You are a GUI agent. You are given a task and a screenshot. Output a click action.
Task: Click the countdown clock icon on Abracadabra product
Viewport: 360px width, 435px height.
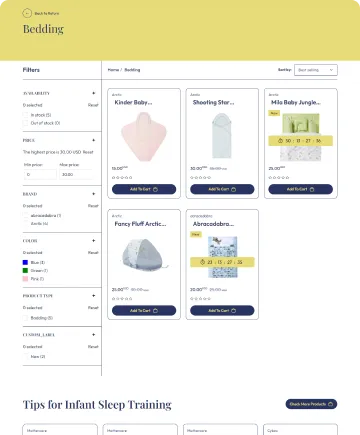[x=202, y=262]
